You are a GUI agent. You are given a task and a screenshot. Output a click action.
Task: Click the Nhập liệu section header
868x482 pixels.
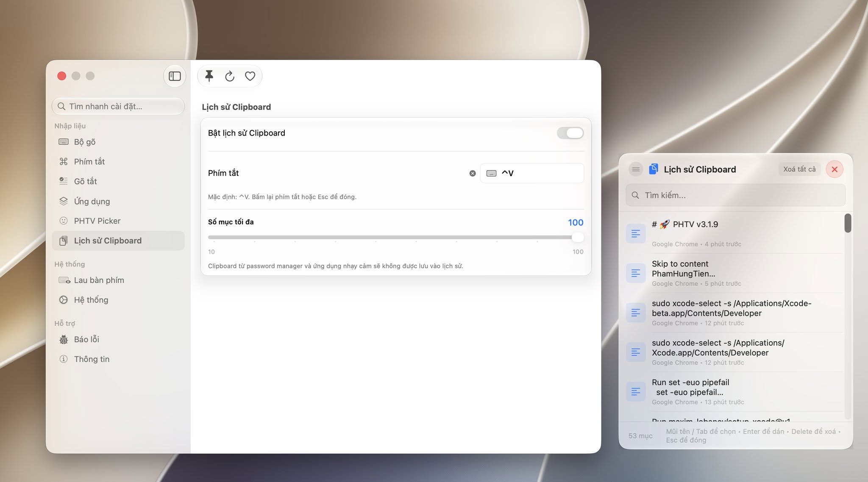point(70,126)
